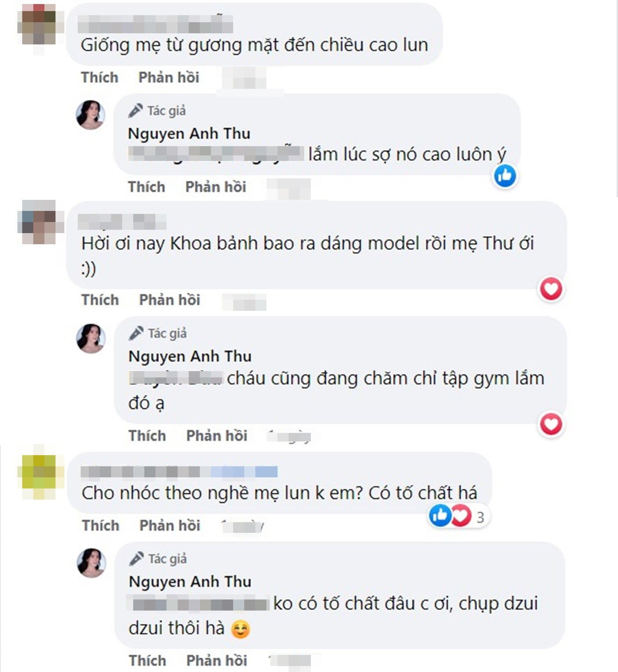This screenshot has height=672, width=618.
Task: Click Phản hồi under the 'lắm lúc sợ nó cao' reply
Action: point(216,187)
